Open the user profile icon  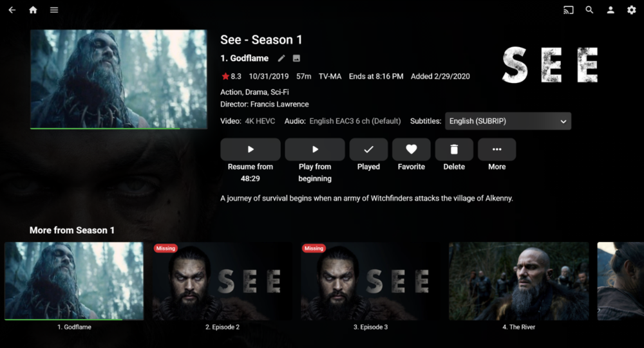(611, 10)
